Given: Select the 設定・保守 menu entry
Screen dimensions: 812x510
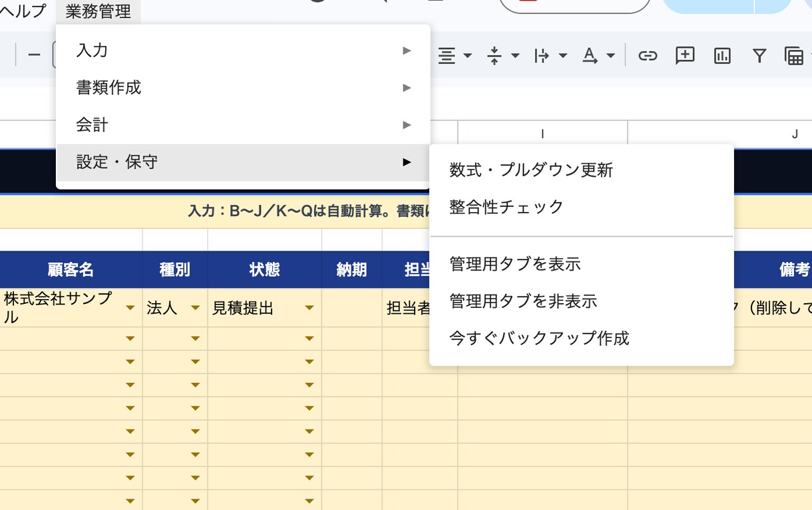Looking at the screenshot, I should [x=244, y=162].
